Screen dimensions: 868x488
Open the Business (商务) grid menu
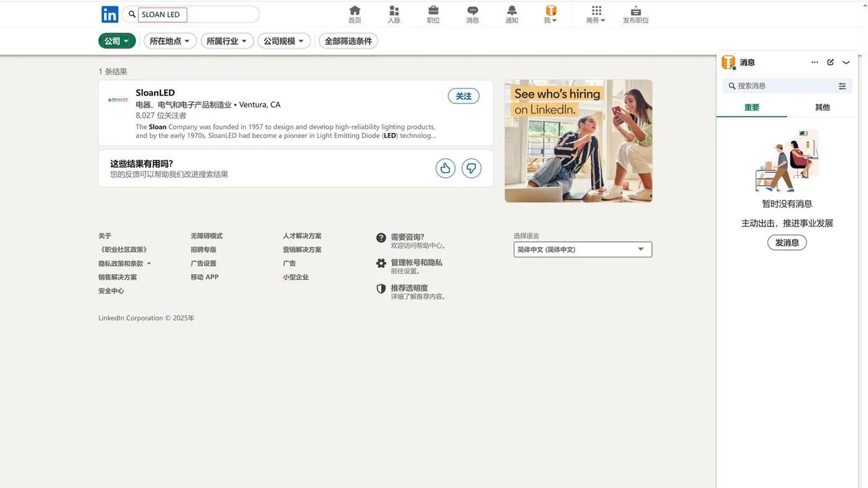(596, 14)
